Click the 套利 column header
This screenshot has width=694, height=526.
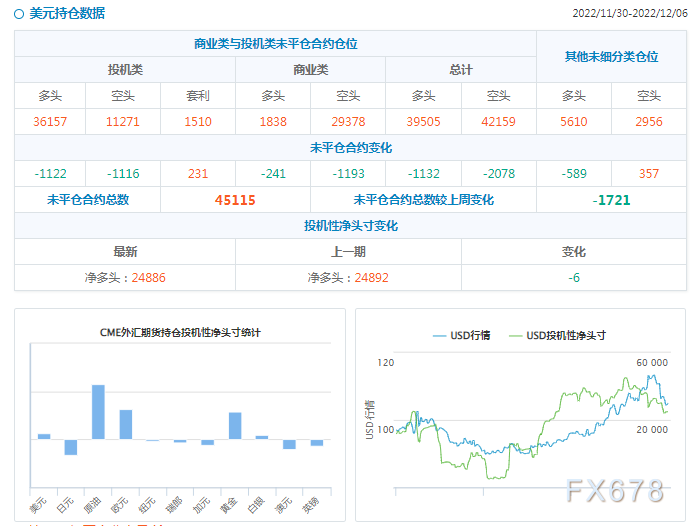[x=198, y=96]
